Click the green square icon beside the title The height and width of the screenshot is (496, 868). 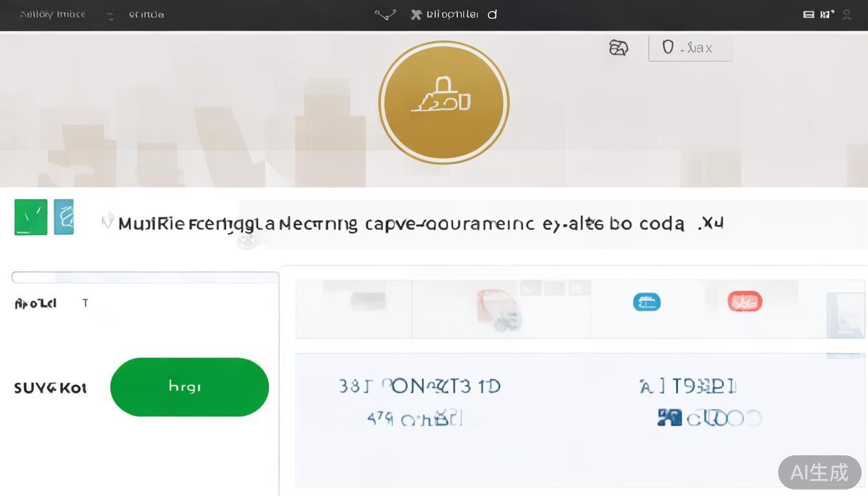(x=31, y=217)
